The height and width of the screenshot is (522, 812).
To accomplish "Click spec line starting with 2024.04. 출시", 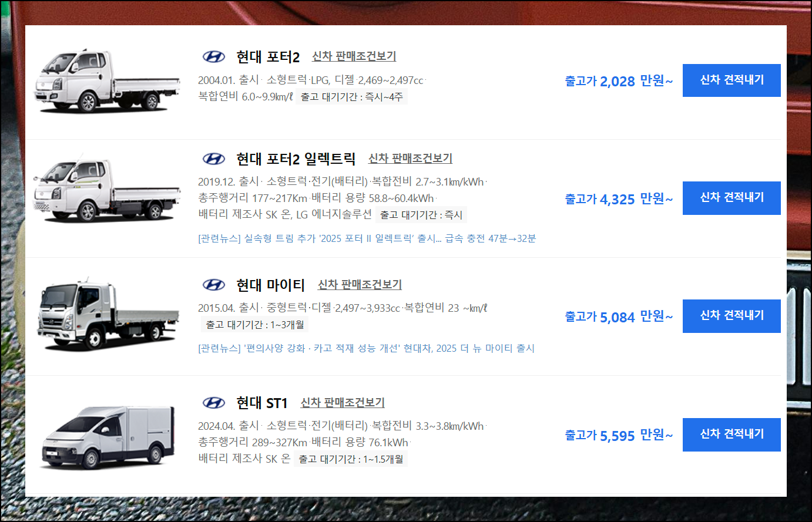I will click(343, 426).
